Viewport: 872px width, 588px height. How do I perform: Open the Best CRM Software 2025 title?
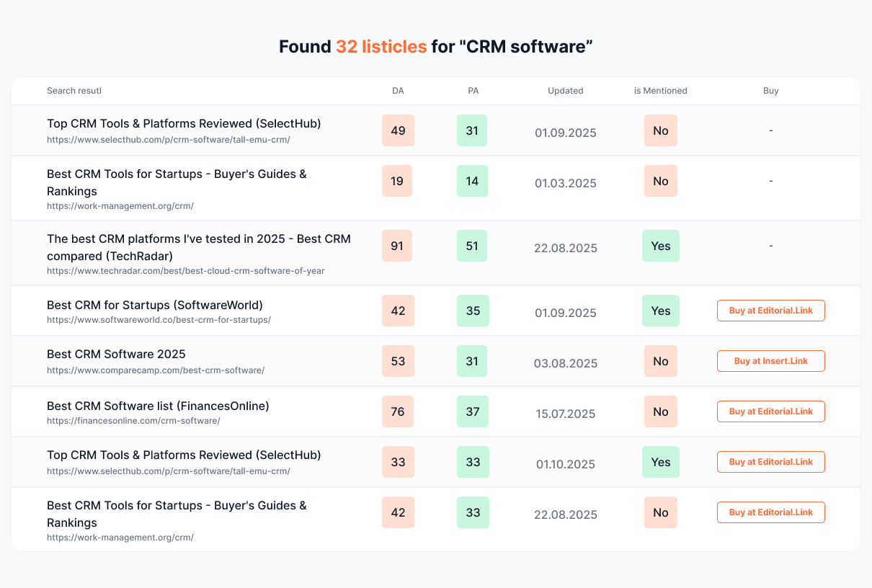pos(116,354)
